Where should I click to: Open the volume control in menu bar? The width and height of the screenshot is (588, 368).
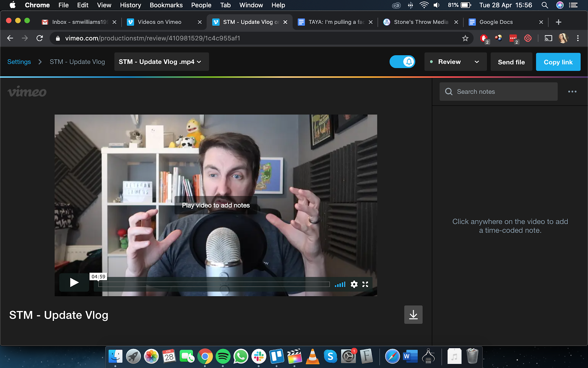pyautogui.click(x=437, y=5)
